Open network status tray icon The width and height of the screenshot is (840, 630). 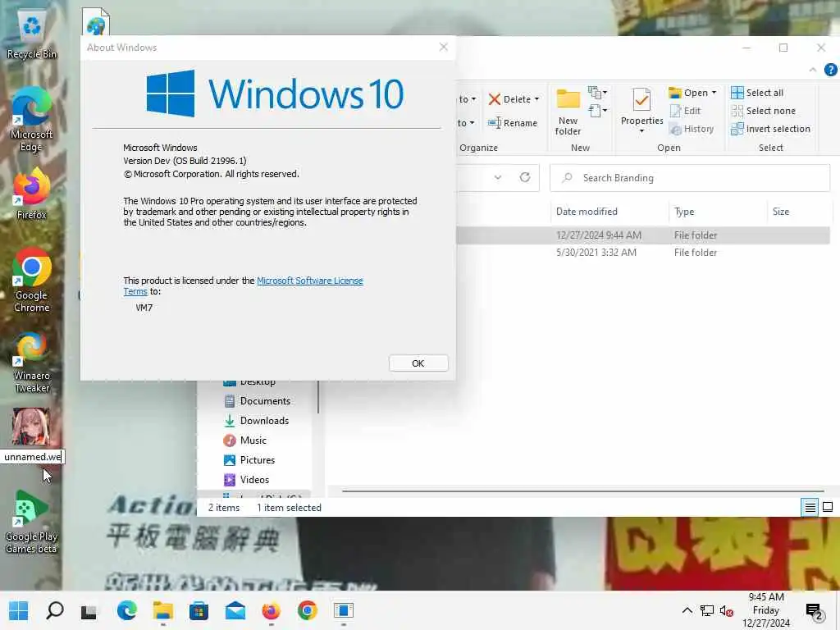706,610
